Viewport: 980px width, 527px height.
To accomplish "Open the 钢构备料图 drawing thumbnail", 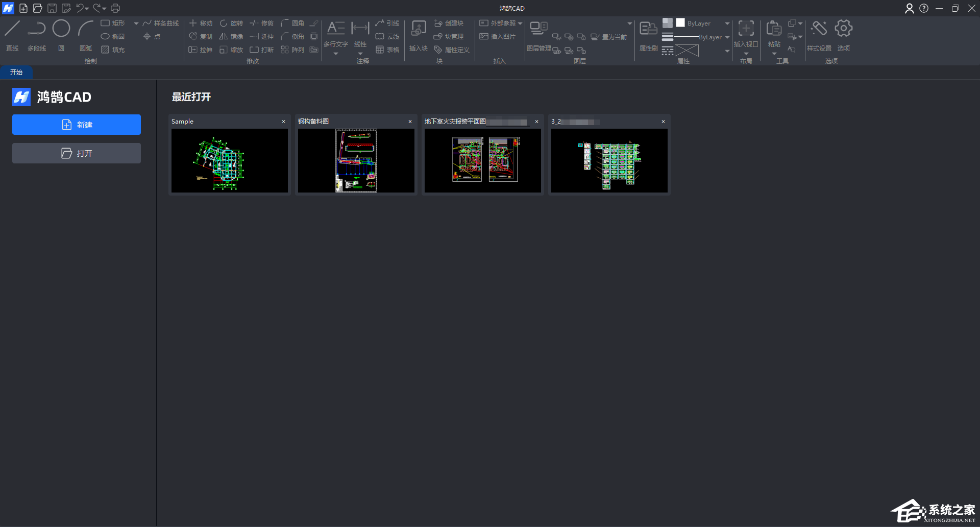I will coord(356,160).
